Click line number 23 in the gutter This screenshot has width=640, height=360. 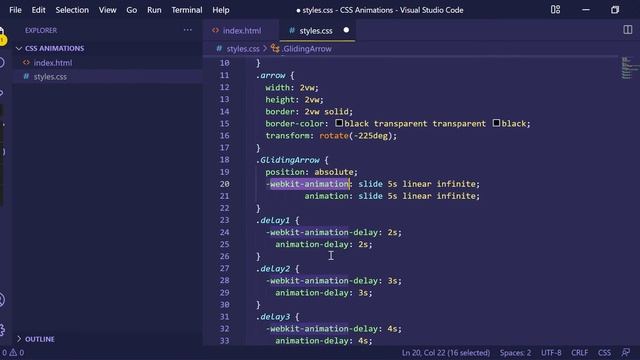224,220
